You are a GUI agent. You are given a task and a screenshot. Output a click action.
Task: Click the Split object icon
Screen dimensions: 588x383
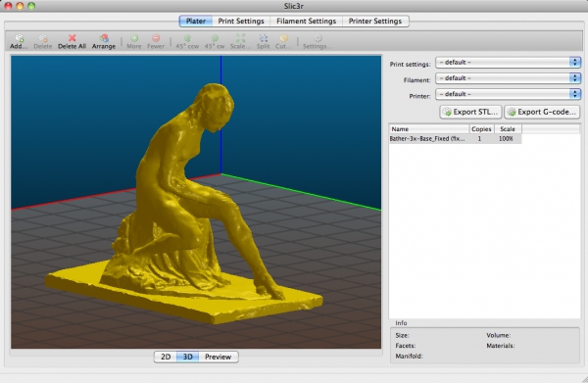pos(264,38)
